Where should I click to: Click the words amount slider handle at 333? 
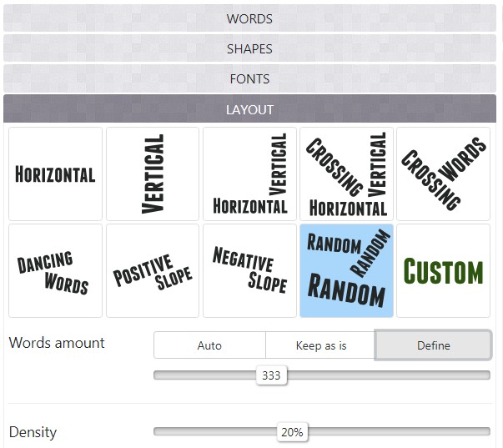271,375
